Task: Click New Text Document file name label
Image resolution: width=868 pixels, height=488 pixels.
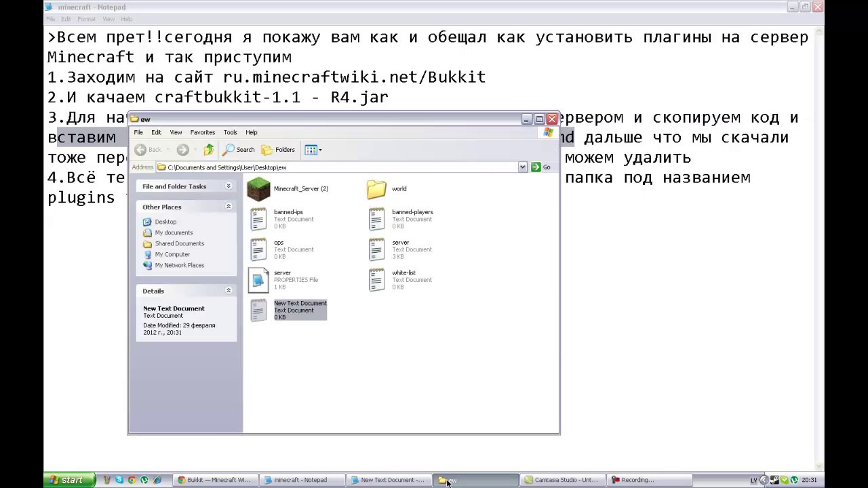Action: click(300, 303)
